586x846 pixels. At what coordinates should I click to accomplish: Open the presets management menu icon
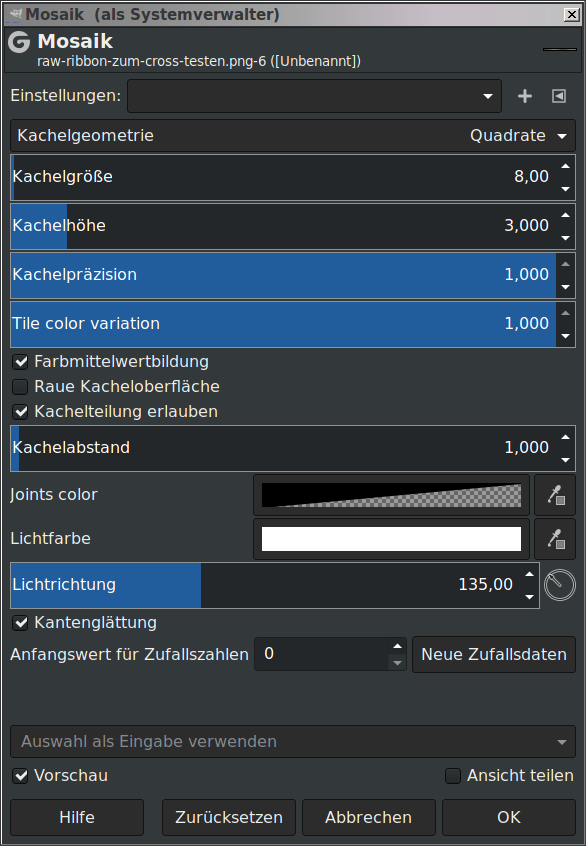tap(559, 96)
